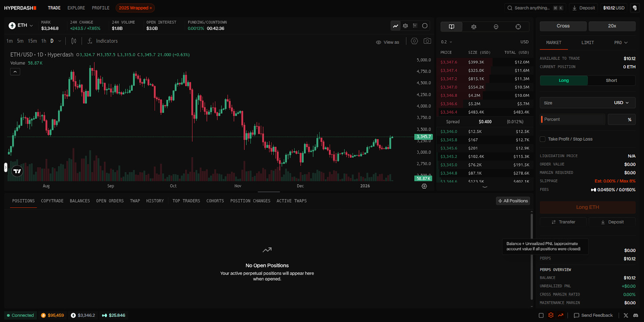Switch the order side to Short
This screenshot has height=322, width=644.
click(x=611, y=80)
